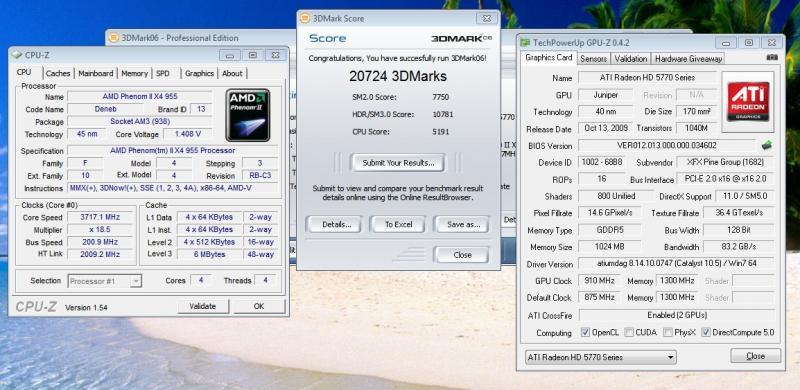Toggle the CUDA checkbox
Viewport: 800px width, 390px height.
629,332
